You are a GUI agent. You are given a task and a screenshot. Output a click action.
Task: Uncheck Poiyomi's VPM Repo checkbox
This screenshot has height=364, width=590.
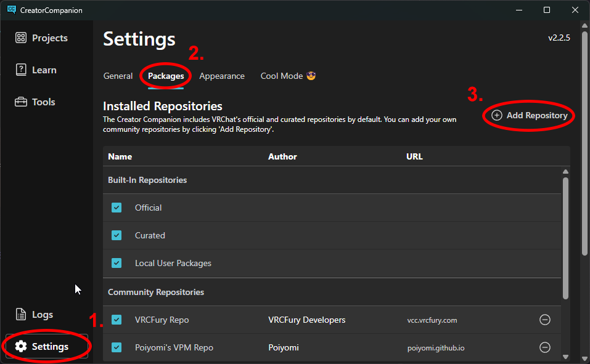coord(117,347)
